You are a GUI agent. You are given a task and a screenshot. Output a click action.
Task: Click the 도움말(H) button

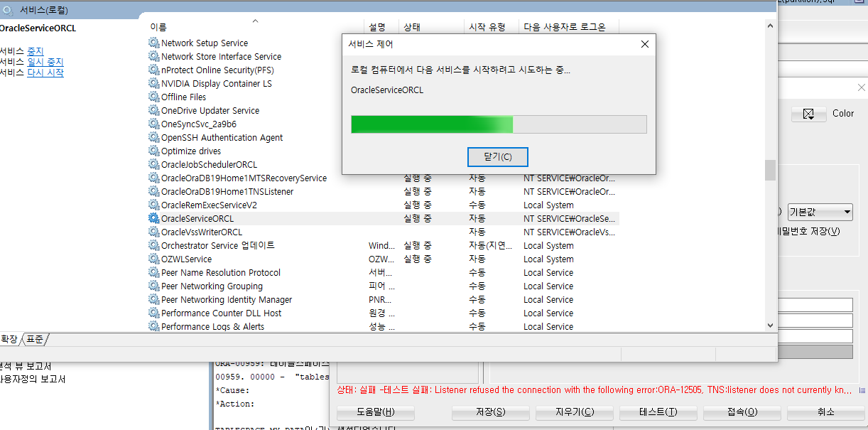[376, 412]
